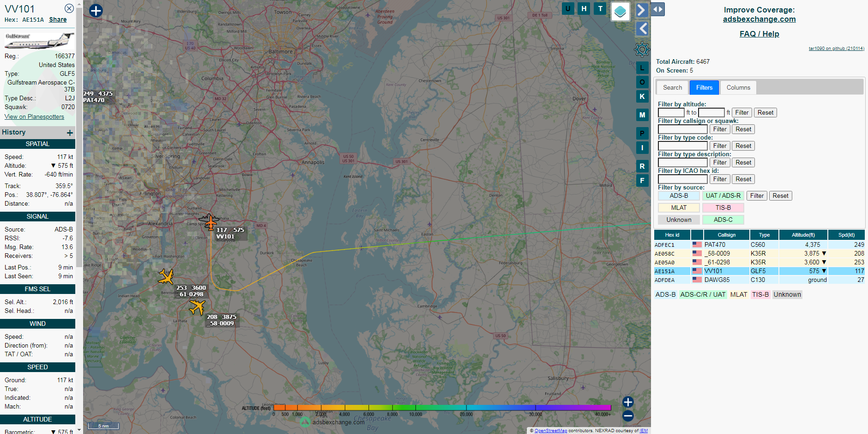Sort table by Callsign column

(x=727, y=235)
